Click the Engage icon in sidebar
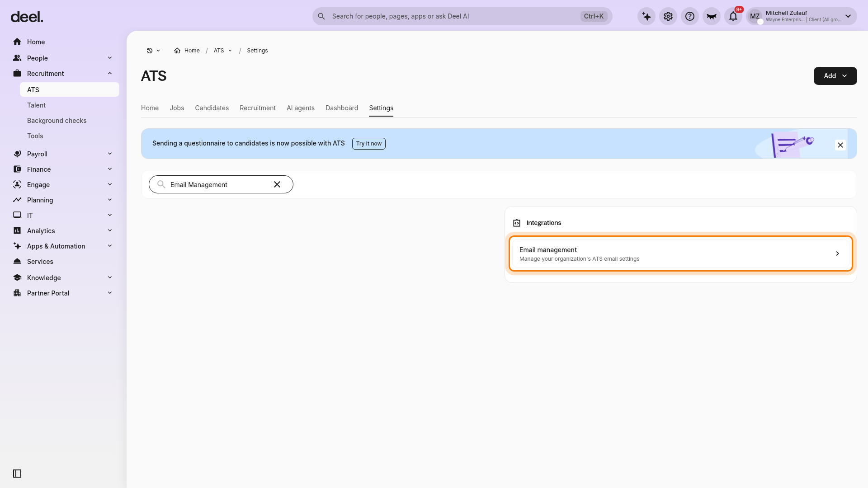The image size is (868, 488). (x=17, y=185)
